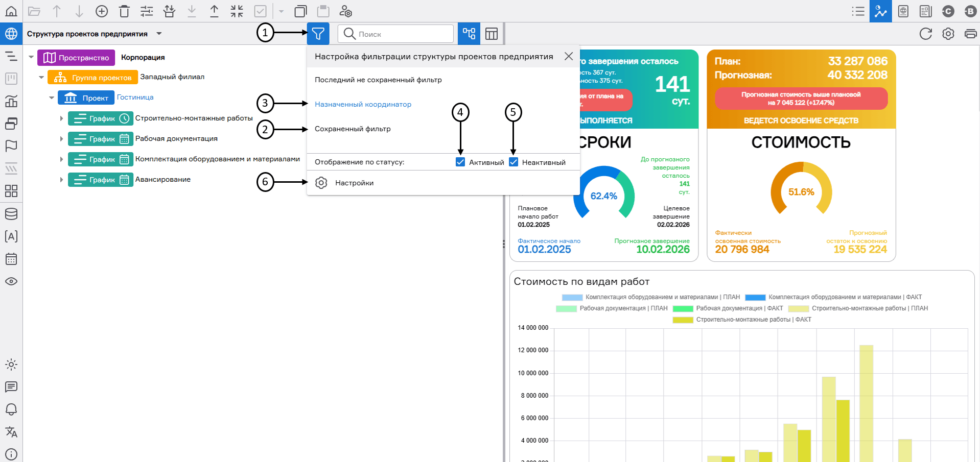Open Настройки in filter popup
The height and width of the screenshot is (462, 980).
tap(354, 183)
